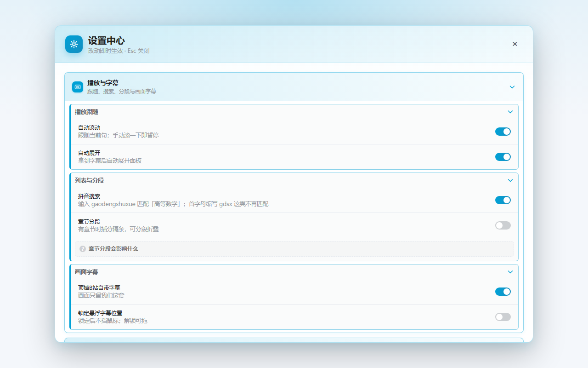
Task: Click the 设置中心 title text
Action: [x=107, y=40]
